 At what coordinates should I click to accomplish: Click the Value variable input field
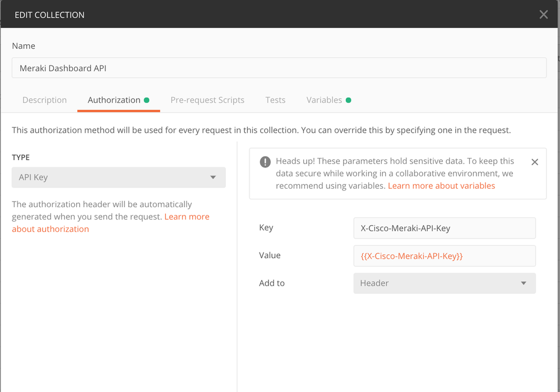click(x=445, y=256)
